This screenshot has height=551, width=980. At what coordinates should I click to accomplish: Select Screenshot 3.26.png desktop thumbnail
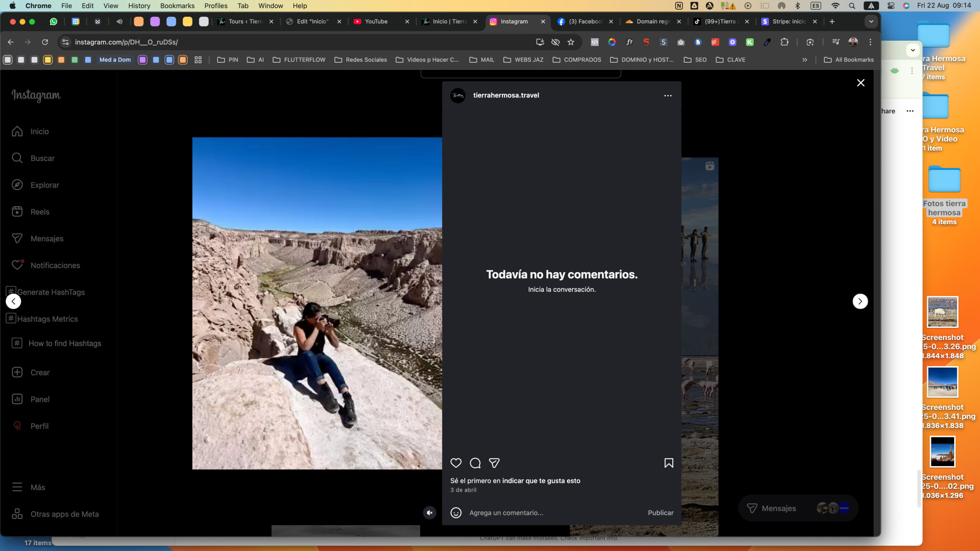click(942, 312)
